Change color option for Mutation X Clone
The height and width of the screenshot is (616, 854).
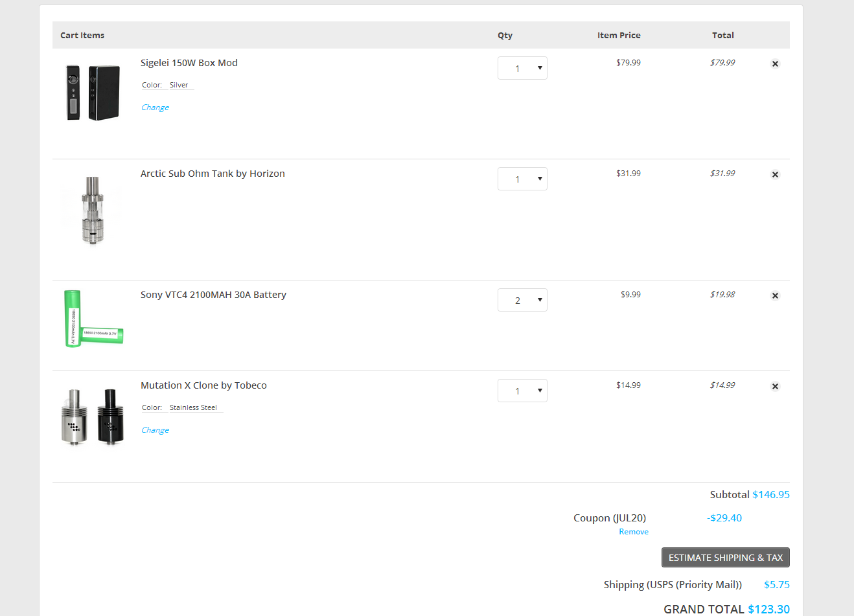pyautogui.click(x=155, y=430)
